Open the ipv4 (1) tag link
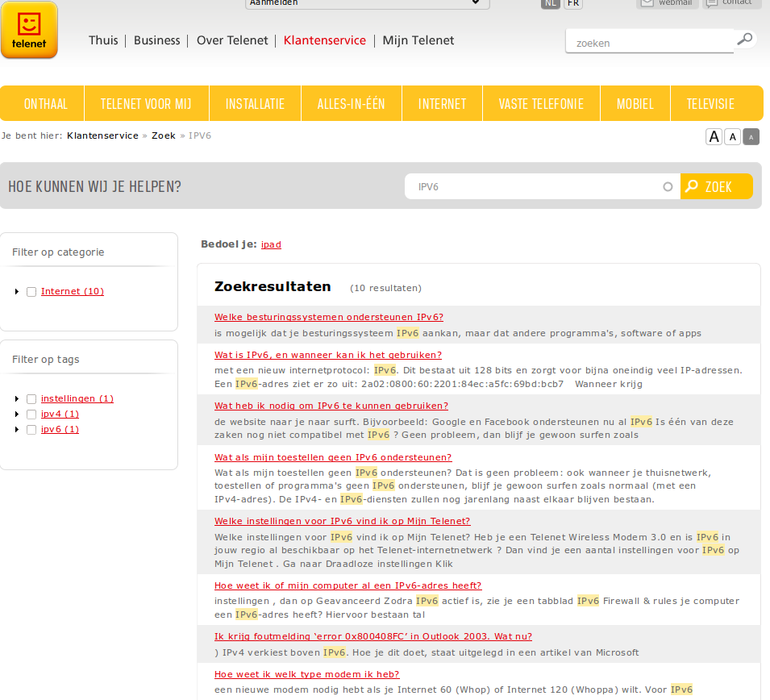 point(60,414)
